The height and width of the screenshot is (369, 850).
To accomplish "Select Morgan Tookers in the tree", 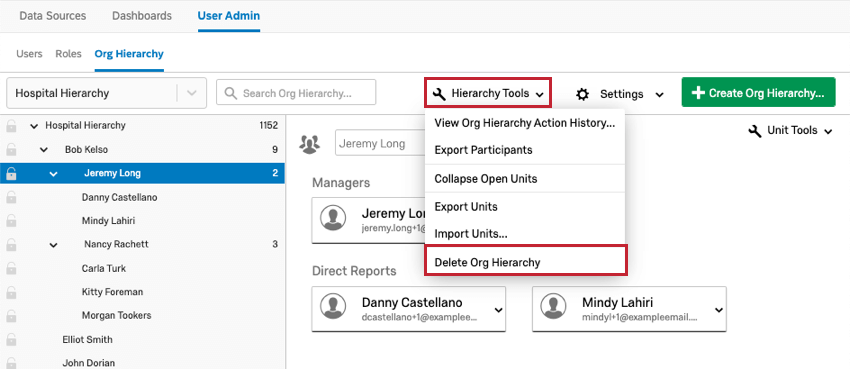I will click(x=117, y=315).
